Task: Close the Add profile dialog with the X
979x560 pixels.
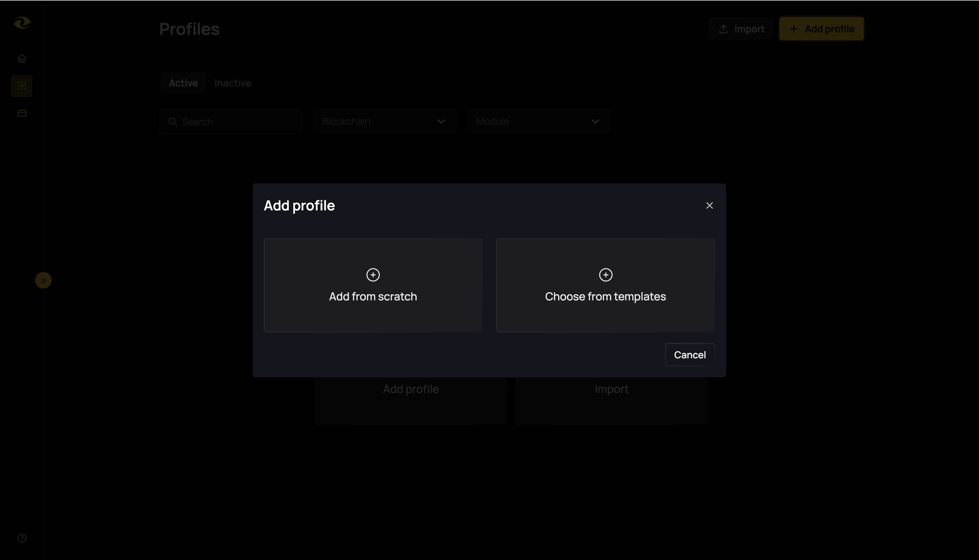Action: pyautogui.click(x=709, y=205)
